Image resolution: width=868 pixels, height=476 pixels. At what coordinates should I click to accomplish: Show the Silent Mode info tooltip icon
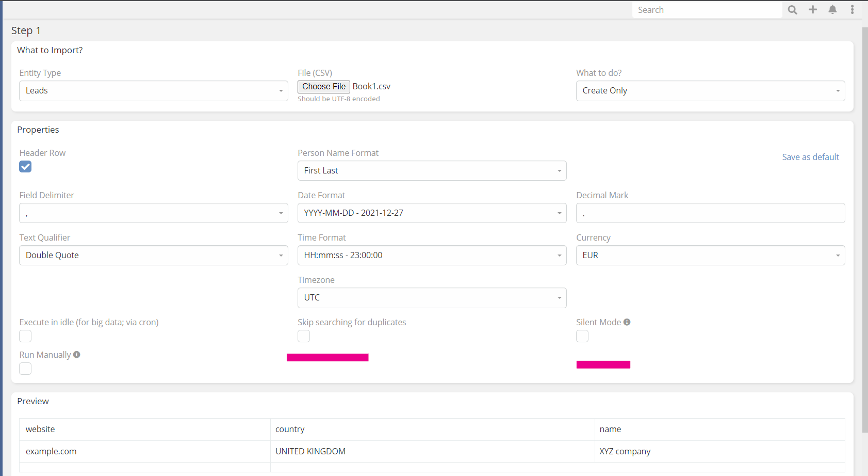[x=627, y=322]
